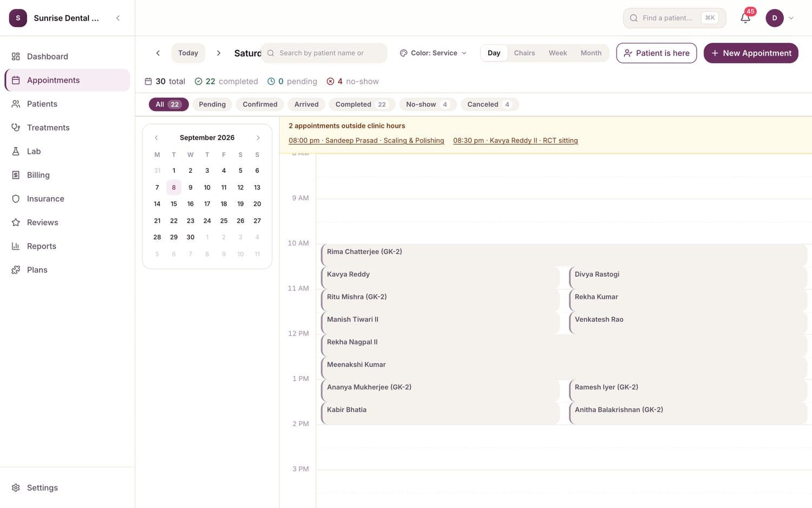812x508 pixels.
Task: Click the Sunrise Dental logo badge
Action: (18, 18)
